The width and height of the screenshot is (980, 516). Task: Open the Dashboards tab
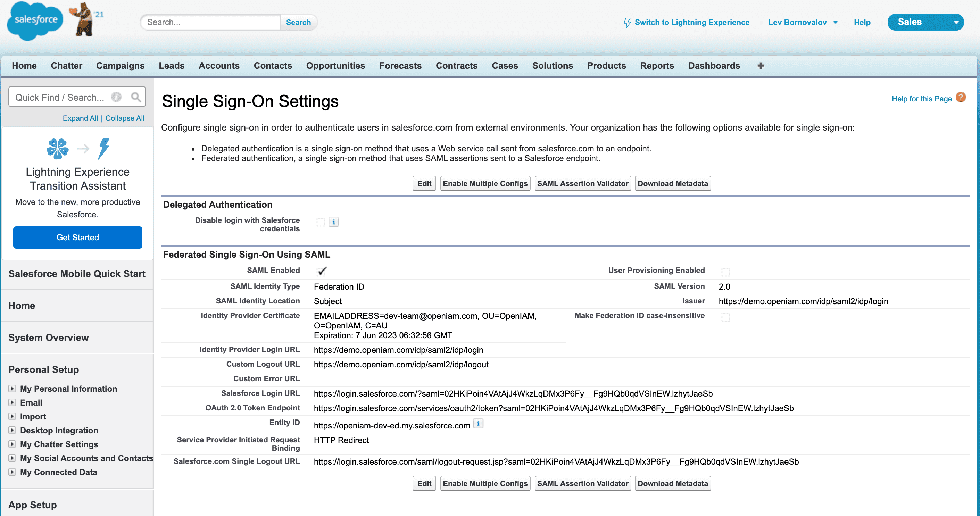(714, 65)
